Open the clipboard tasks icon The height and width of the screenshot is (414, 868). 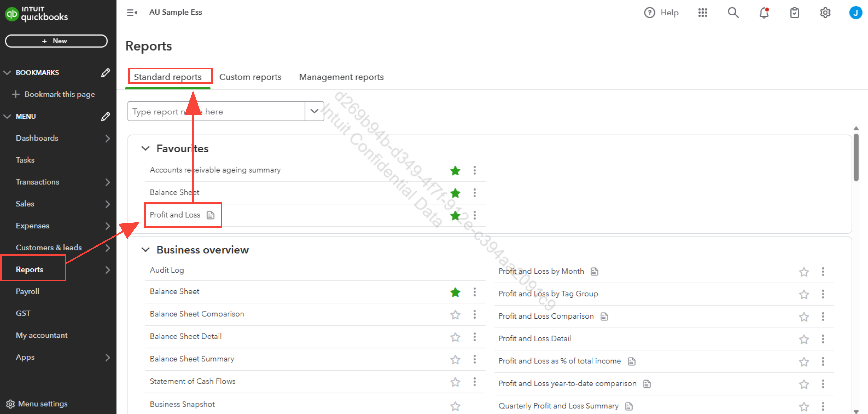coord(795,12)
